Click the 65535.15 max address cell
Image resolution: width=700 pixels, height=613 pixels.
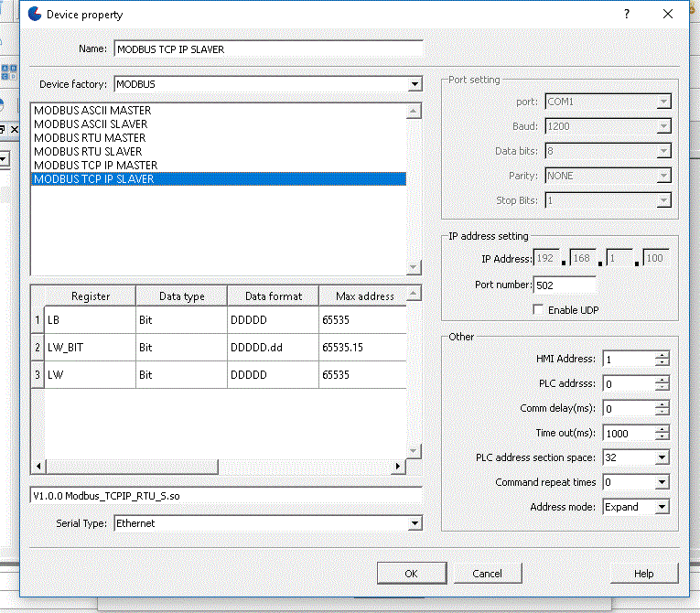tap(363, 348)
